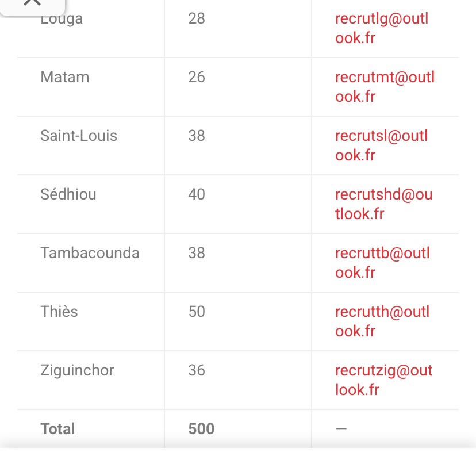Click the Tambacounda region name
Viewport: 476px width, 456px height.
coord(90,253)
